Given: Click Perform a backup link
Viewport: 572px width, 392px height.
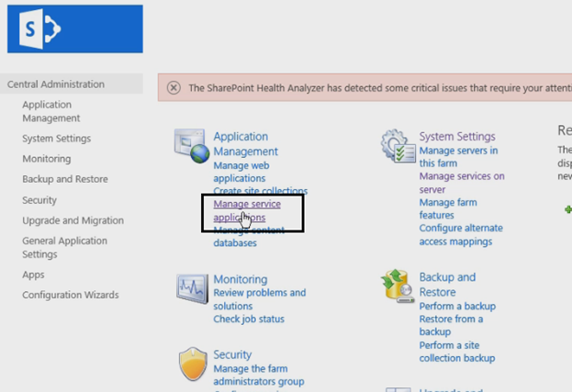Looking at the screenshot, I should (x=457, y=306).
